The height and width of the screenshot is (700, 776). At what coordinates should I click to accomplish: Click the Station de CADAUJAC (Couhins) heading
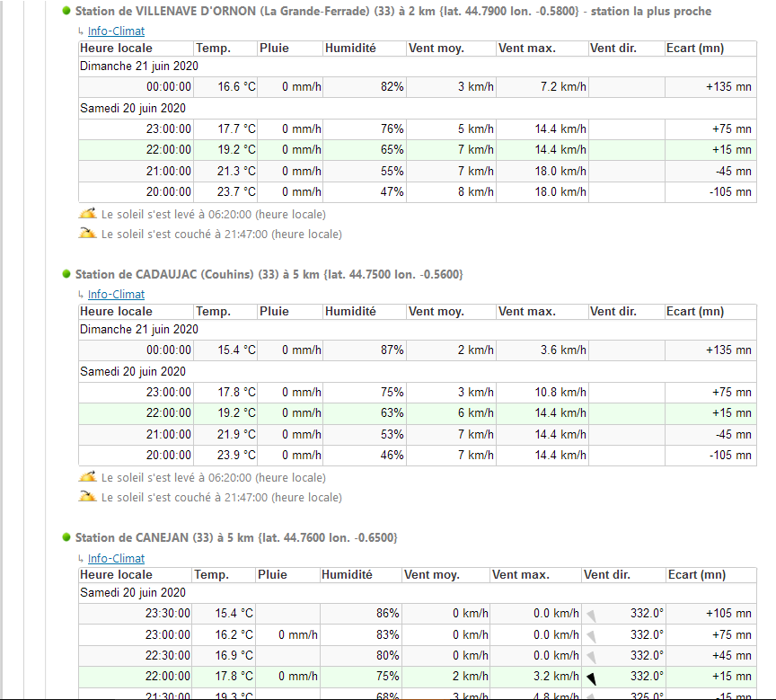point(269,274)
